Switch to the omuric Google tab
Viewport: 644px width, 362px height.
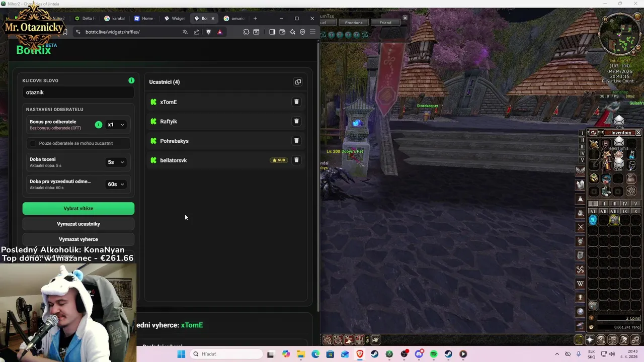234,19
